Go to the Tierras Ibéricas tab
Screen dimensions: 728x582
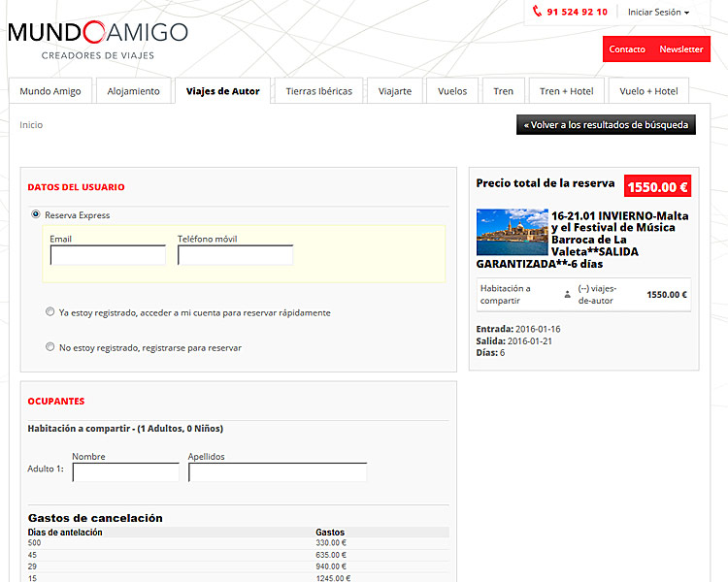pos(319,91)
